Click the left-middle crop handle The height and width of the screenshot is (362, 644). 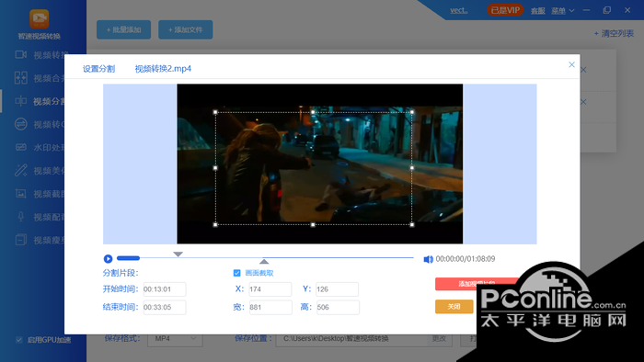[x=215, y=167]
